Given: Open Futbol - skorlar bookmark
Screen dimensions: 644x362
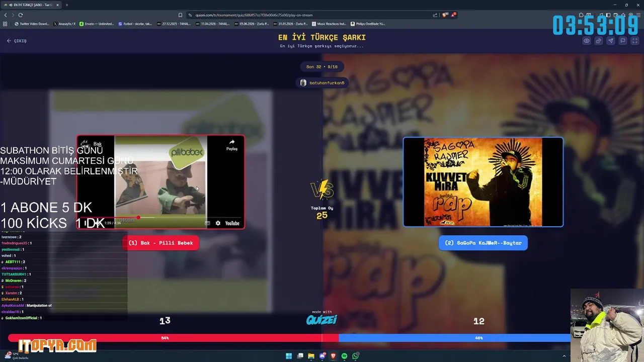Looking at the screenshot, I should click(135, 24).
